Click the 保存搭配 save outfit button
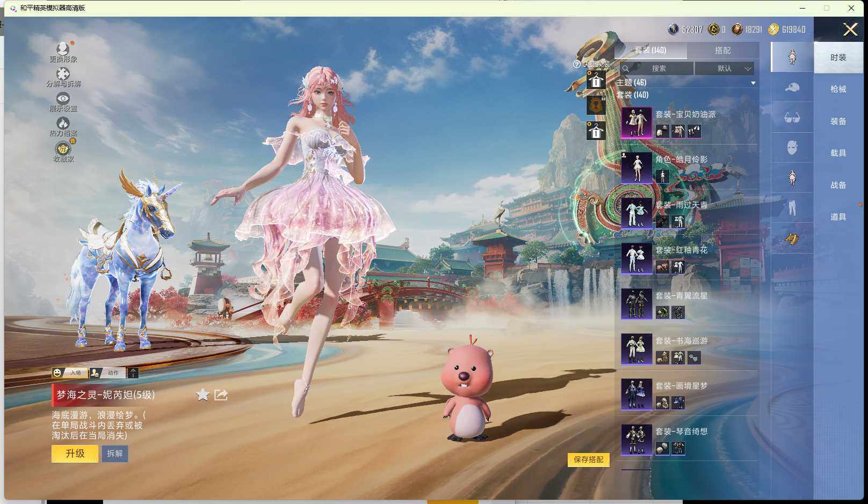 [x=588, y=459]
